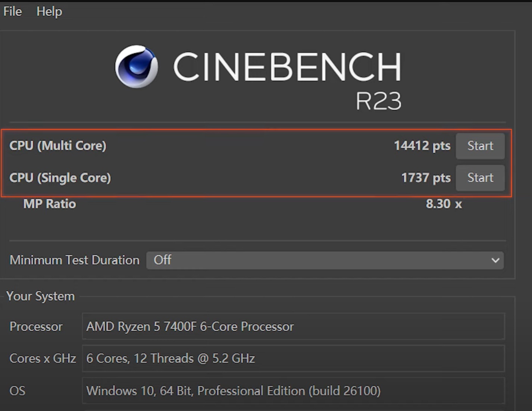532x411 pixels.
Task: Click the Processor label
Action: click(36, 327)
